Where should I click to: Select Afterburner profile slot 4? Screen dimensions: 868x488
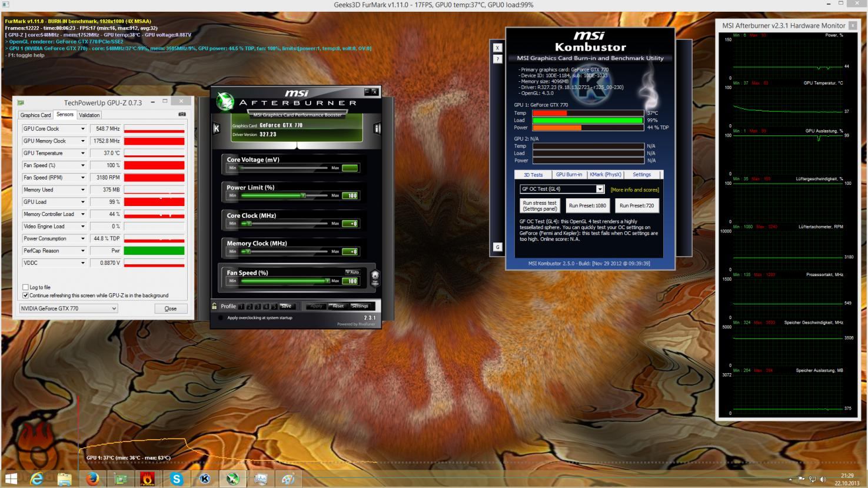266,306
